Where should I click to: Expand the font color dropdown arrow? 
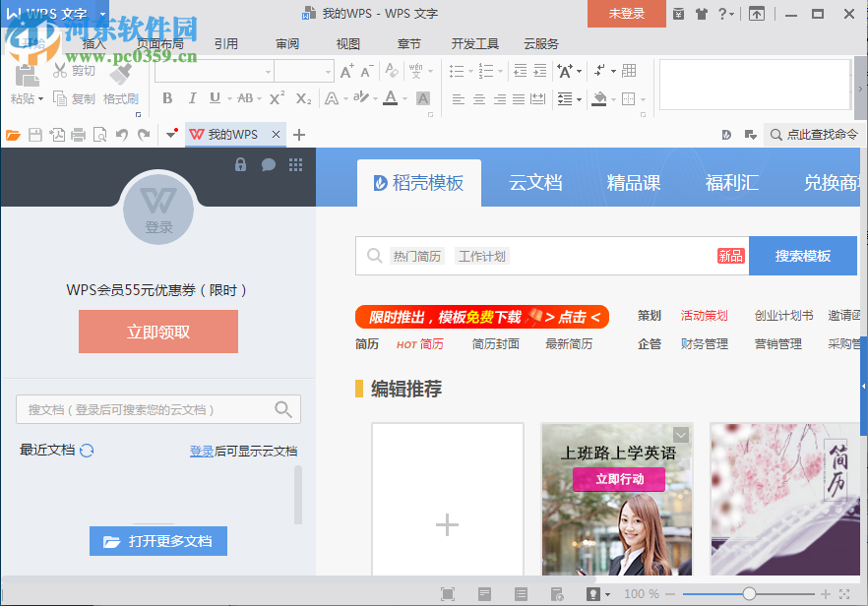click(x=403, y=99)
